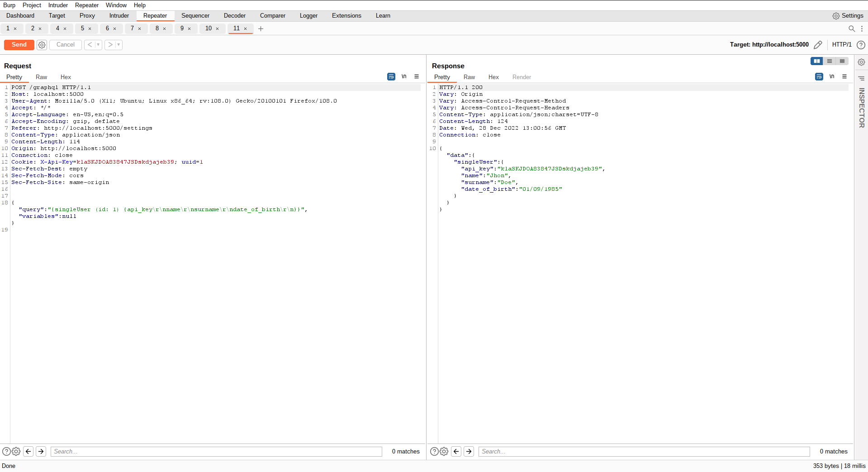The width and height of the screenshot is (868, 472).
Task: Click the Cookie header line
Action: click(107, 162)
